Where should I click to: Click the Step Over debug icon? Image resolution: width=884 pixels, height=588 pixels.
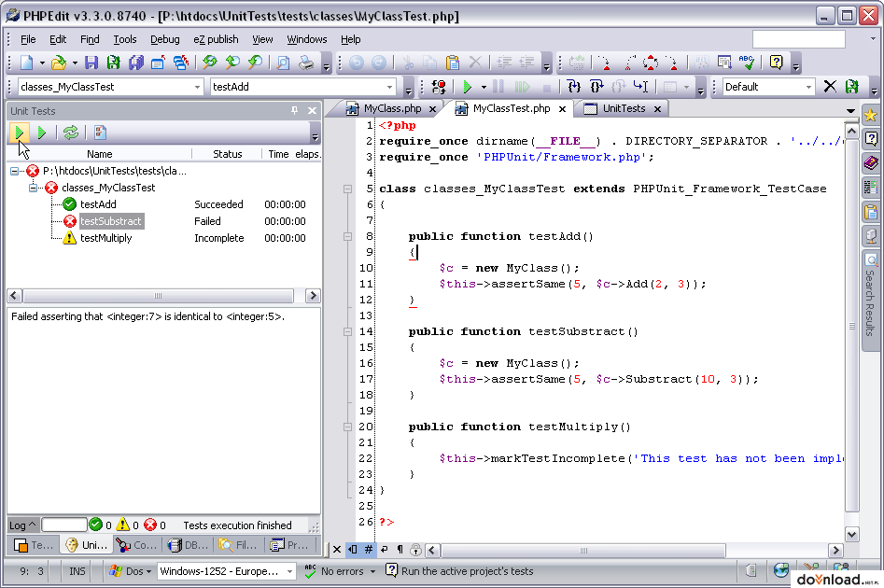point(596,87)
